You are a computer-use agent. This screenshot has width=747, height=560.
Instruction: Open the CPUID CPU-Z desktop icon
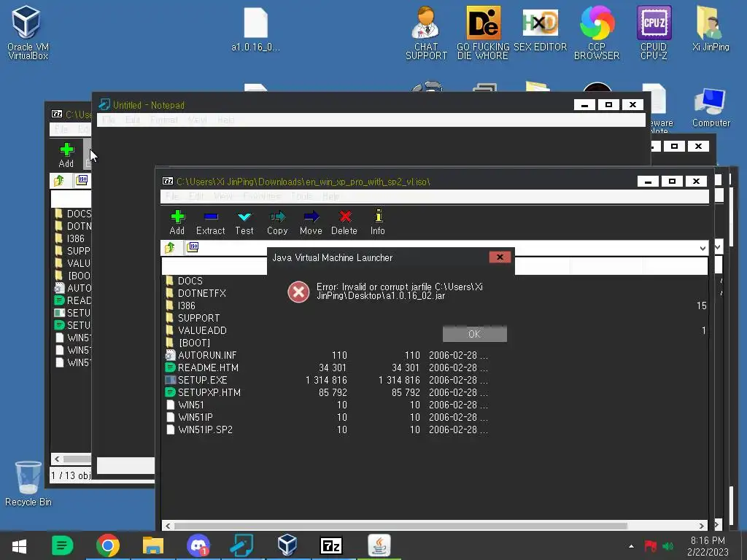654,32
